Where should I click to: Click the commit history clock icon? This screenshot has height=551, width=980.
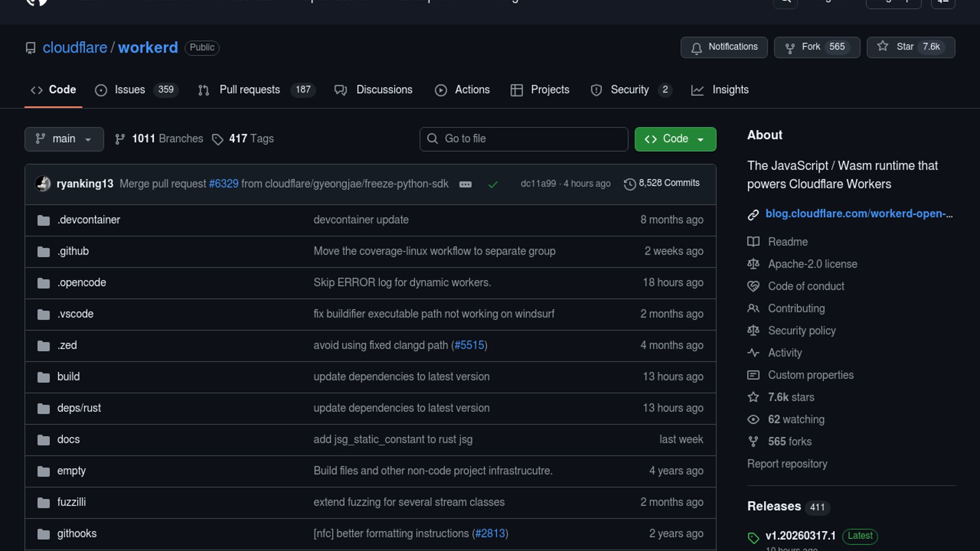tap(630, 184)
